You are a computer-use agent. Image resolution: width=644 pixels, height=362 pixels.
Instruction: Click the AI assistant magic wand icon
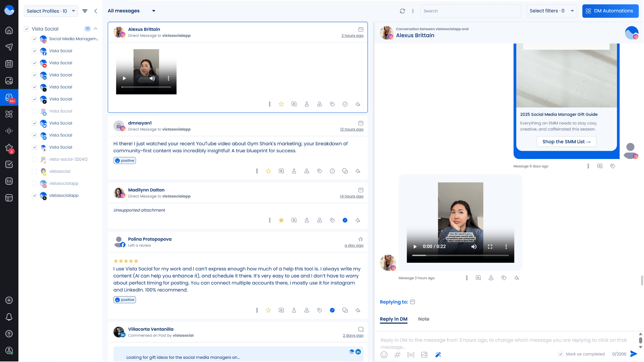click(438, 355)
